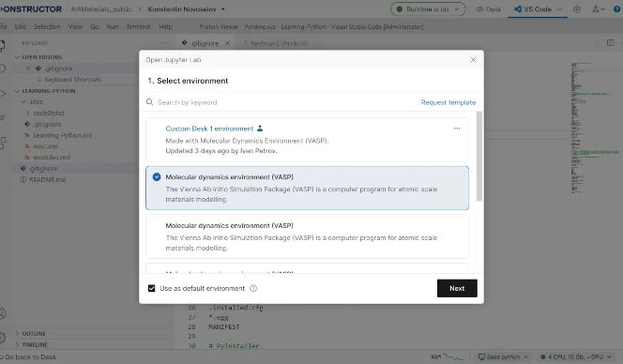This screenshot has height=364, width=623.
Task: Open the Manage gear in activity bar
Action: click(3, 338)
